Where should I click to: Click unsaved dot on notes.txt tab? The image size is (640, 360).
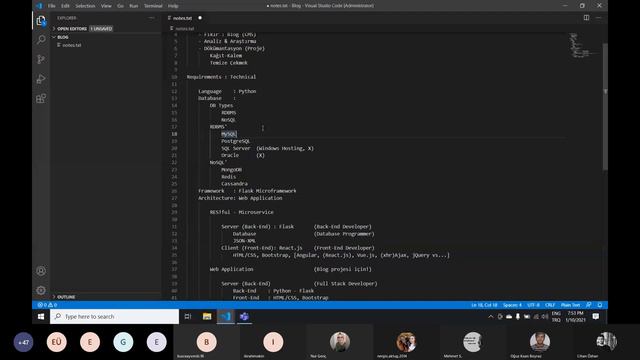200,18
